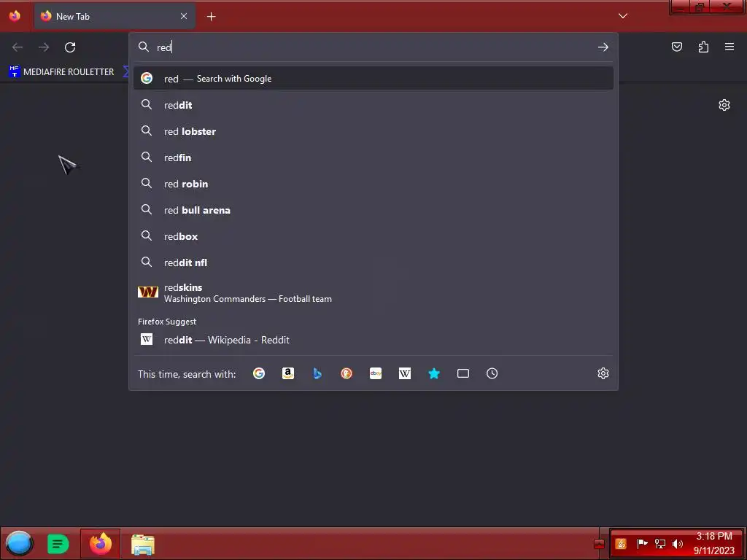Search open tabs using the tab icon
This screenshot has height=560, width=747.
463,373
